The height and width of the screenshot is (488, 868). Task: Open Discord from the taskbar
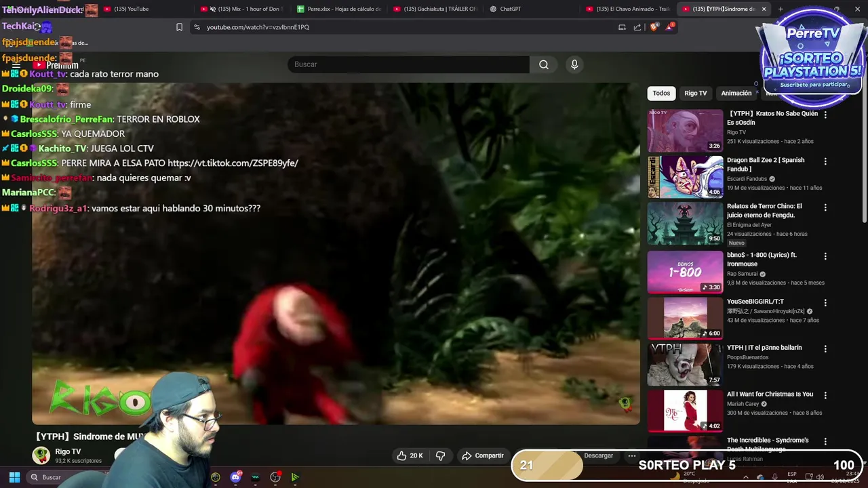[235, 477]
